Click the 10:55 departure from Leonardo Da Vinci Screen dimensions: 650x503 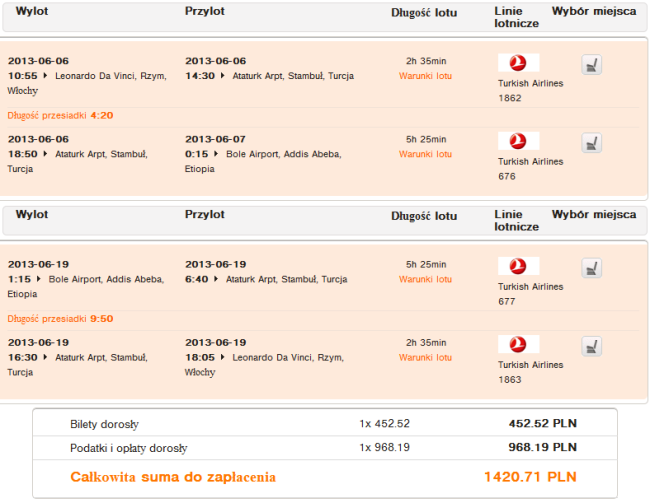point(22,75)
